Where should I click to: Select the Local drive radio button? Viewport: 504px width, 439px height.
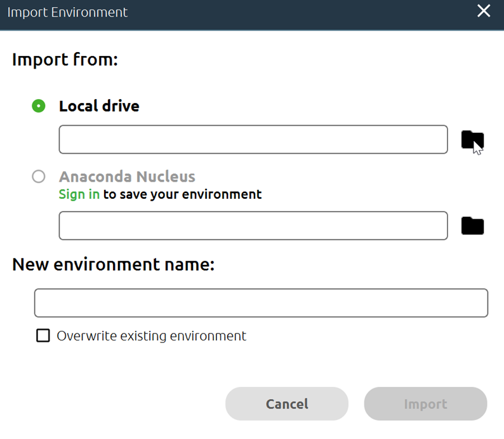click(x=39, y=106)
